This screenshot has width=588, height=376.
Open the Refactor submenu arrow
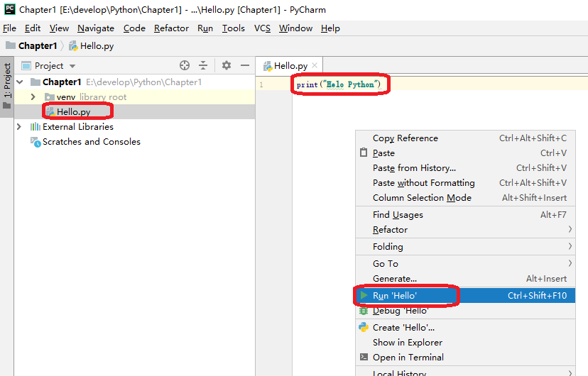[x=570, y=229]
